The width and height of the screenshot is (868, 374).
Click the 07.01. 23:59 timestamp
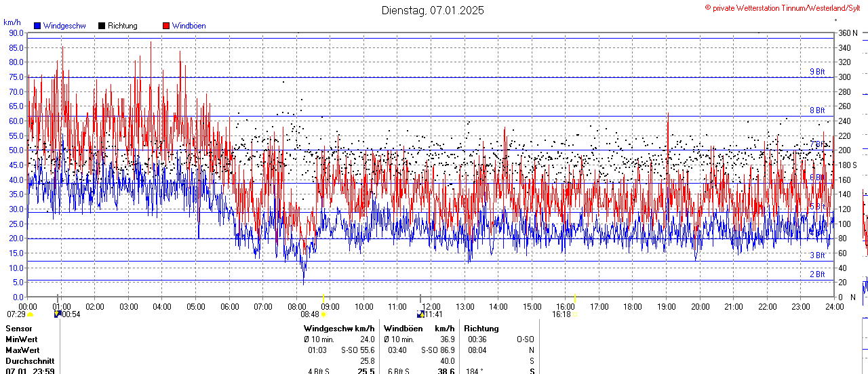coord(30,371)
